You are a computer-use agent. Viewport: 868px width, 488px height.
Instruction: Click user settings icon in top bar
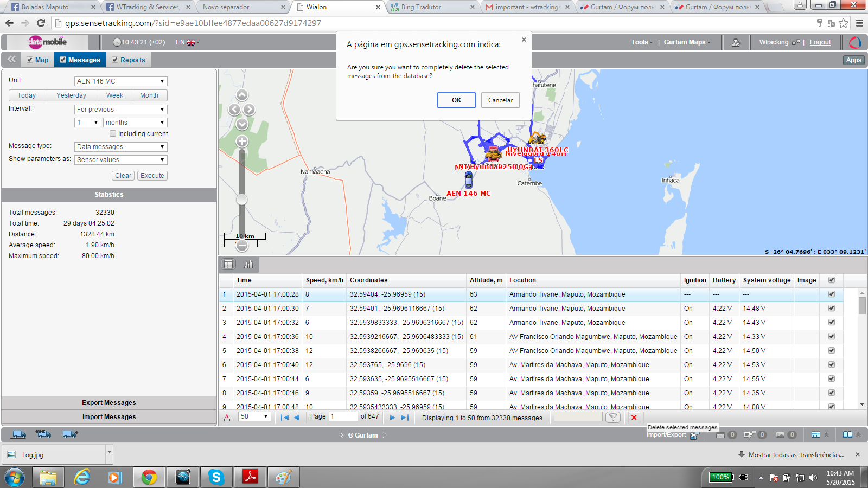click(736, 42)
